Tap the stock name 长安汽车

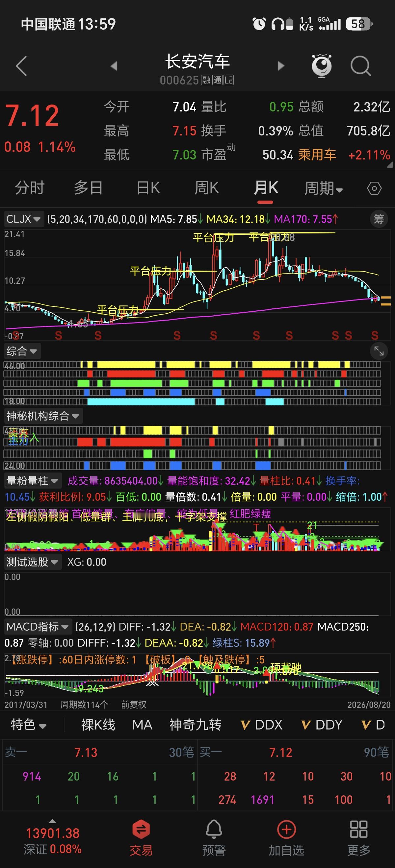point(197,61)
